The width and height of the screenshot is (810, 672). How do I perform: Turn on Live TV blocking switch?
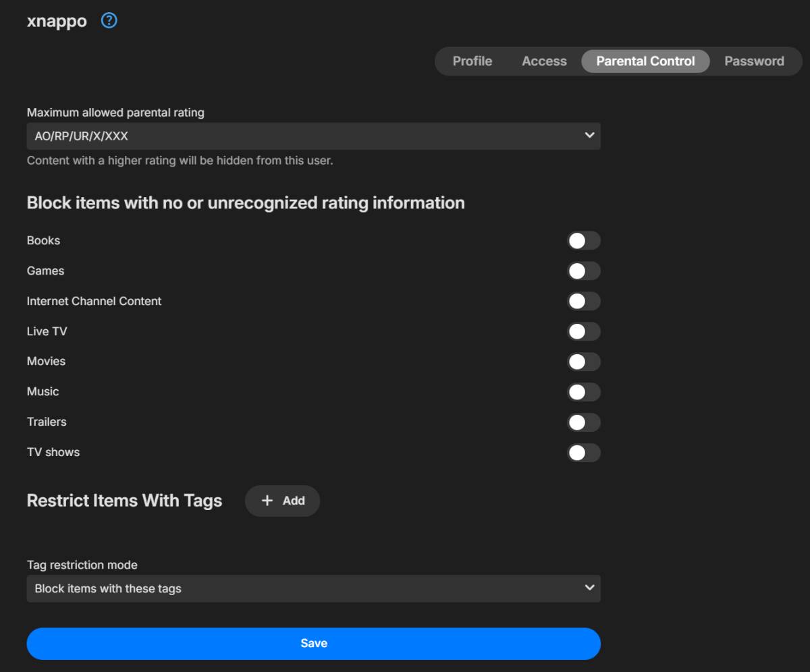[583, 331]
